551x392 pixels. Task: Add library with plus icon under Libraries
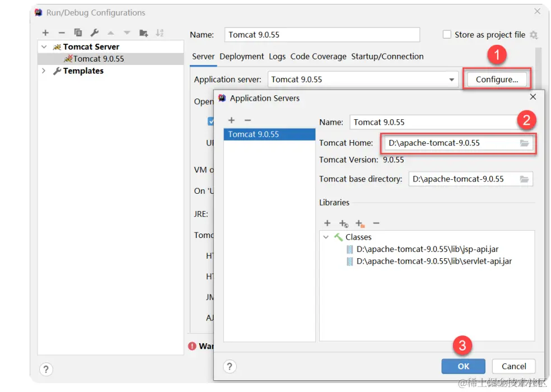[x=327, y=223]
